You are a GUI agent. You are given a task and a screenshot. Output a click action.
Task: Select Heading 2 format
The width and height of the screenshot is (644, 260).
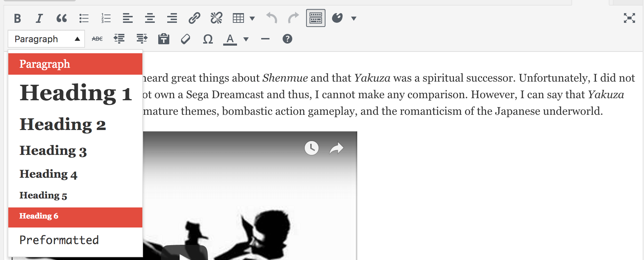tap(75, 124)
